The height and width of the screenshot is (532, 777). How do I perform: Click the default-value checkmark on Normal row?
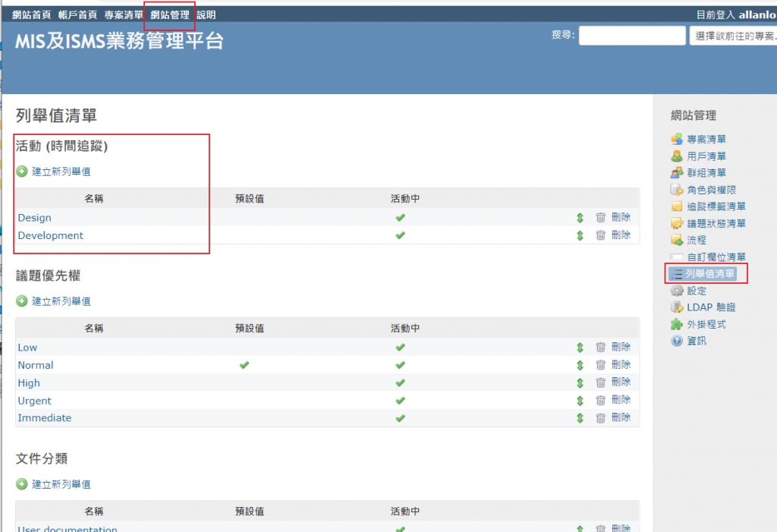(x=244, y=365)
